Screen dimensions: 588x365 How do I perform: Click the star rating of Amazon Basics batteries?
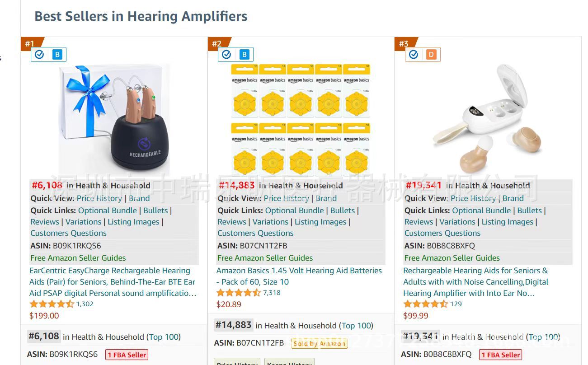pyautogui.click(x=239, y=293)
